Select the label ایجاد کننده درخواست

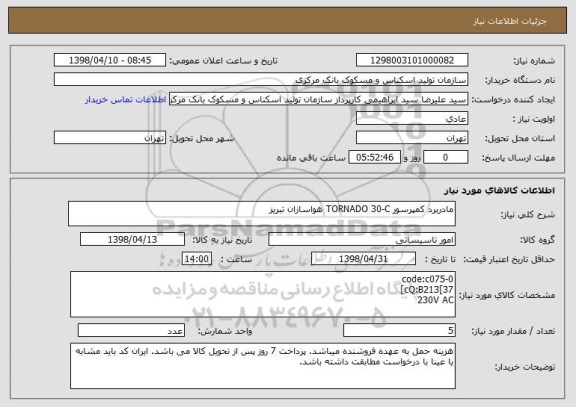tap(513, 100)
